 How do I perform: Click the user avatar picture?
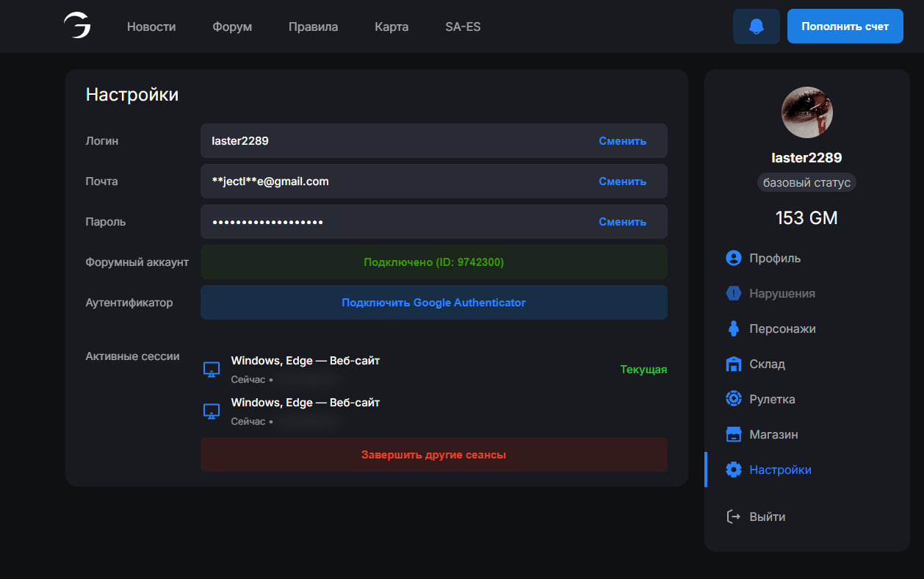[806, 112]
